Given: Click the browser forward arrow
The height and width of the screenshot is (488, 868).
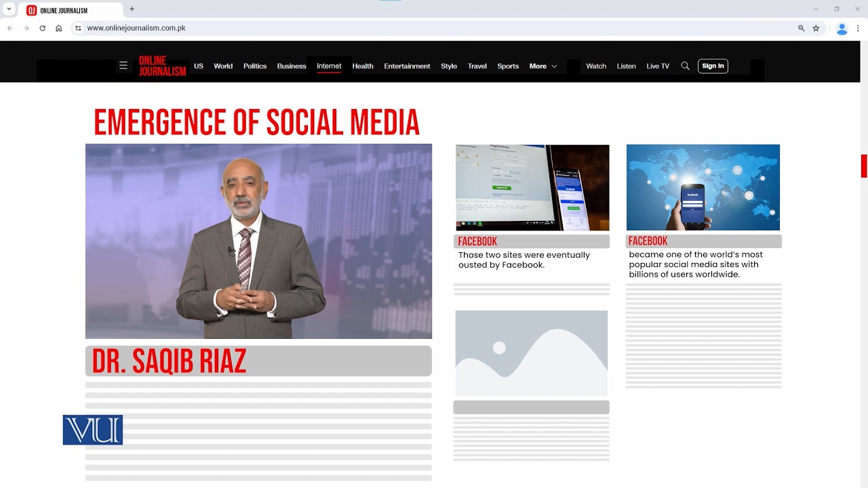Looking at the screenshot, I should click(26, 28).
